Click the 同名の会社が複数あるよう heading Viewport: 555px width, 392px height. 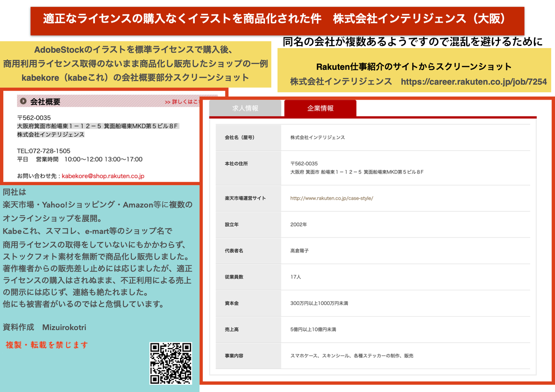(412, 42)
